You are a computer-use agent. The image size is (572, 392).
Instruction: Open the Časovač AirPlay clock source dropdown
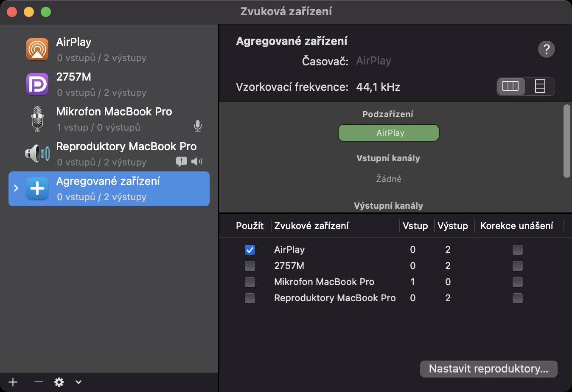(373, 61)
